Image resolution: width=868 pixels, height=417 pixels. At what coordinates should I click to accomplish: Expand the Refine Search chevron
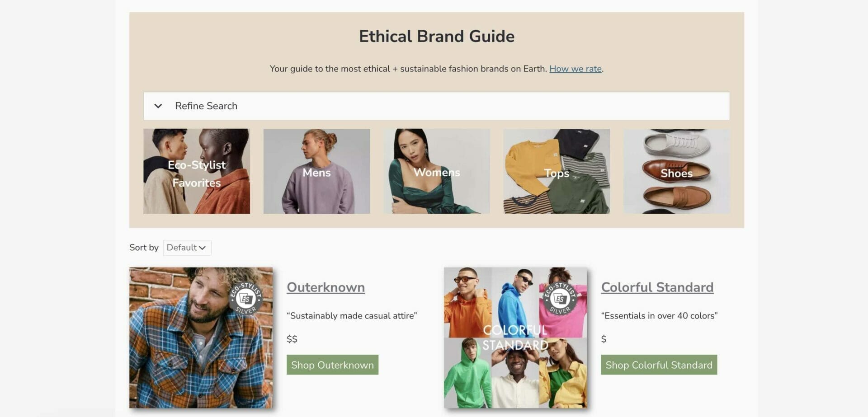158,106
